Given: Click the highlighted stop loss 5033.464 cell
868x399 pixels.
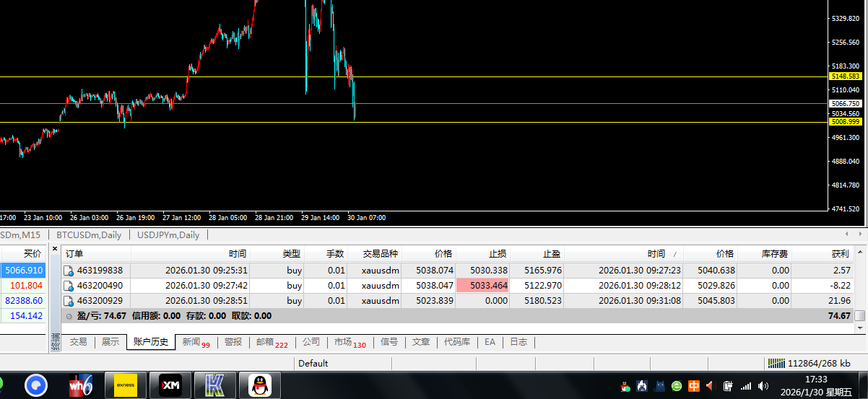Looking at the screenshot, I should (x=482, y=286).
